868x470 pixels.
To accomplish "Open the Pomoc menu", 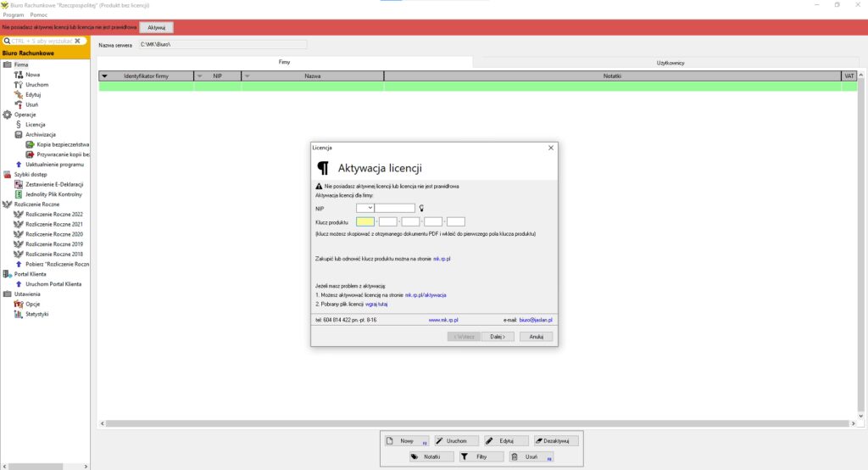I will point(38,15).
